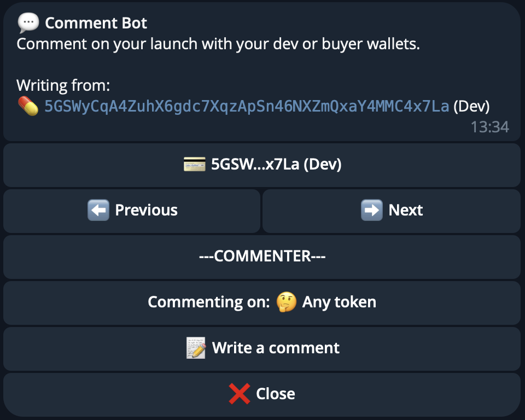Screen dimensions: 525x420
Task: Open the full 5GSWyCqA4... wallet address link
Action: pos(247,106)
